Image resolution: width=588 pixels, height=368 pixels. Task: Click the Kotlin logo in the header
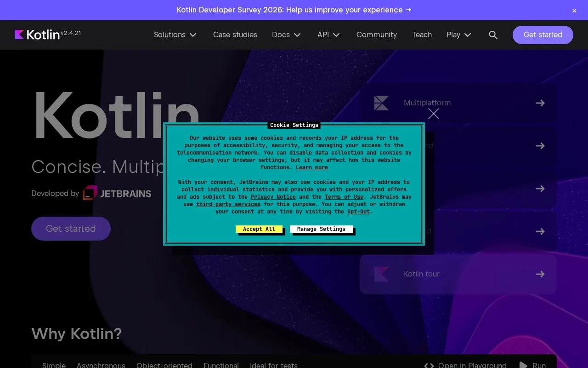37,34
